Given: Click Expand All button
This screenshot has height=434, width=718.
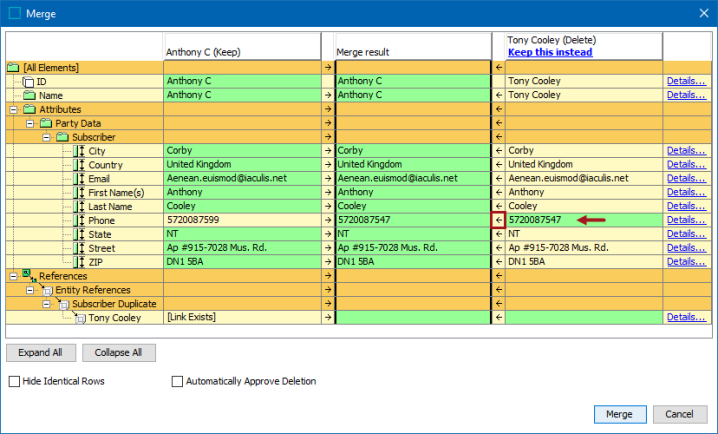Looking at the screenshot, I should [41, 353].
